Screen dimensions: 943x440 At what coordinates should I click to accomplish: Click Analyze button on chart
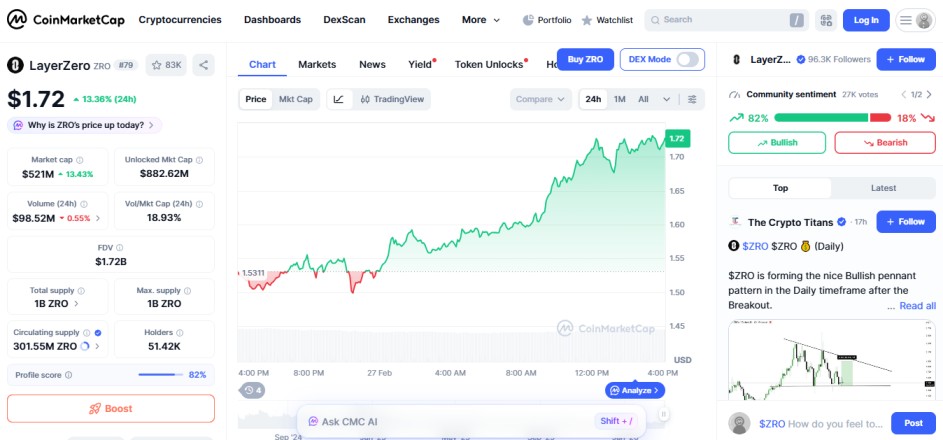pos(635,391)
